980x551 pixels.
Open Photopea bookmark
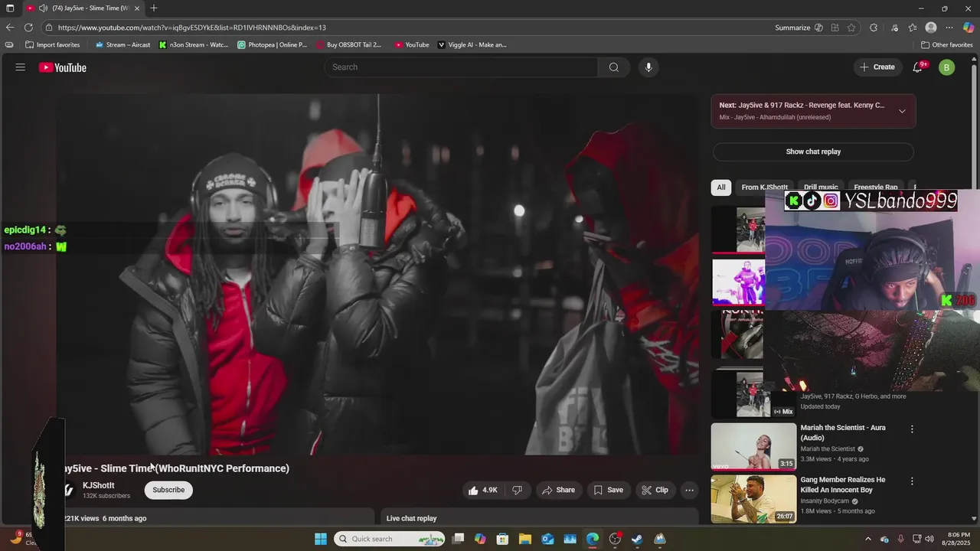pos(273,44)
